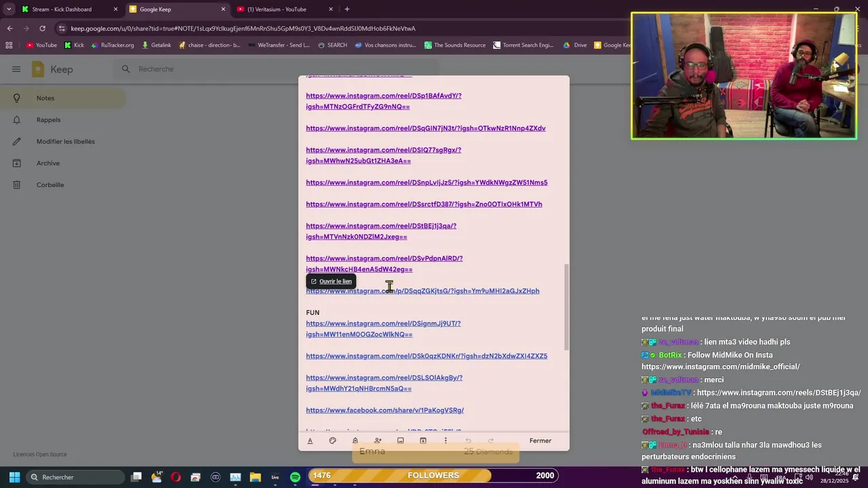Open the WeTransfer bookmark
Viewport: 868px width, 488px height.
point(279,45)
